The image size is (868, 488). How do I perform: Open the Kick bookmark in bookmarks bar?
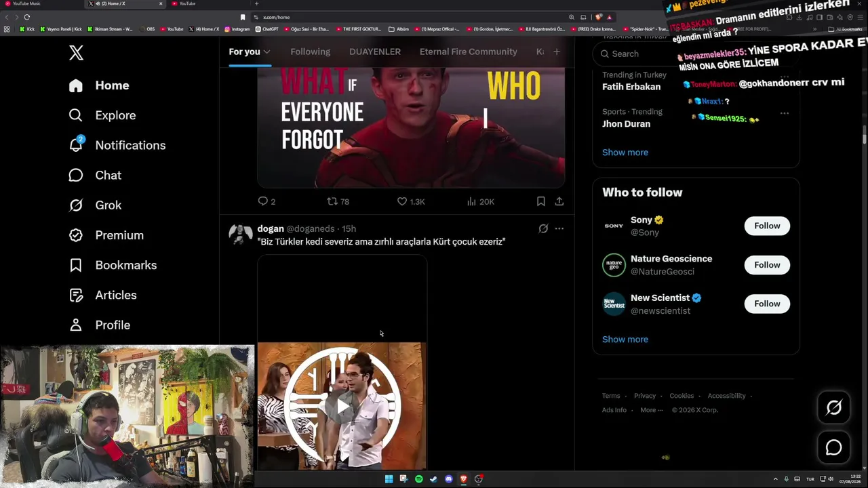coord(28,29)
